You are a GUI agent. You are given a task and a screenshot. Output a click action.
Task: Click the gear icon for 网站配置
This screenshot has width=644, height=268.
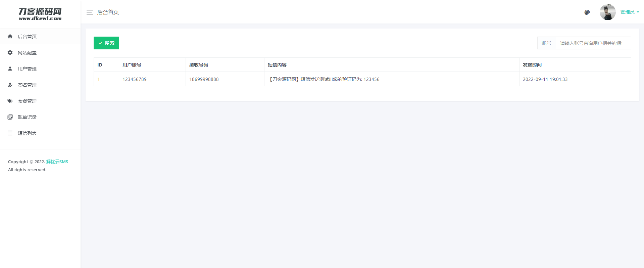click(x=10, y=52)
